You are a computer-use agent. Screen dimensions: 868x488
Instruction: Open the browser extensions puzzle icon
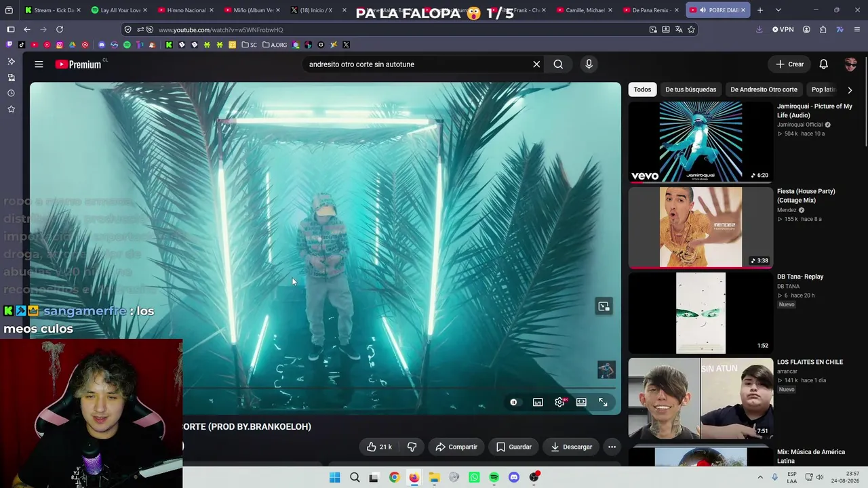click(x=823, y=30)
